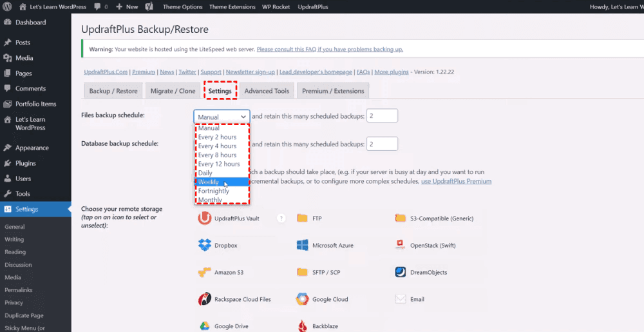
Task: Select the Email envelope storage icon
Action: [401, 299]
